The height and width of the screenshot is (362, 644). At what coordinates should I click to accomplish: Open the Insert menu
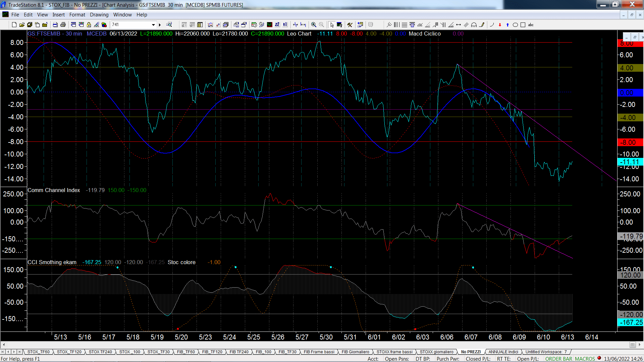coord(59,14)
